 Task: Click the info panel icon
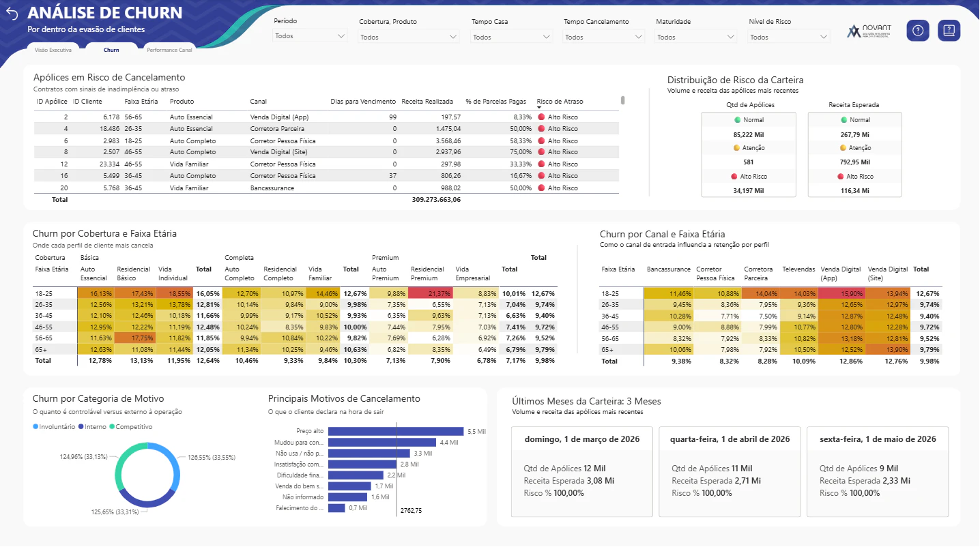949,31
